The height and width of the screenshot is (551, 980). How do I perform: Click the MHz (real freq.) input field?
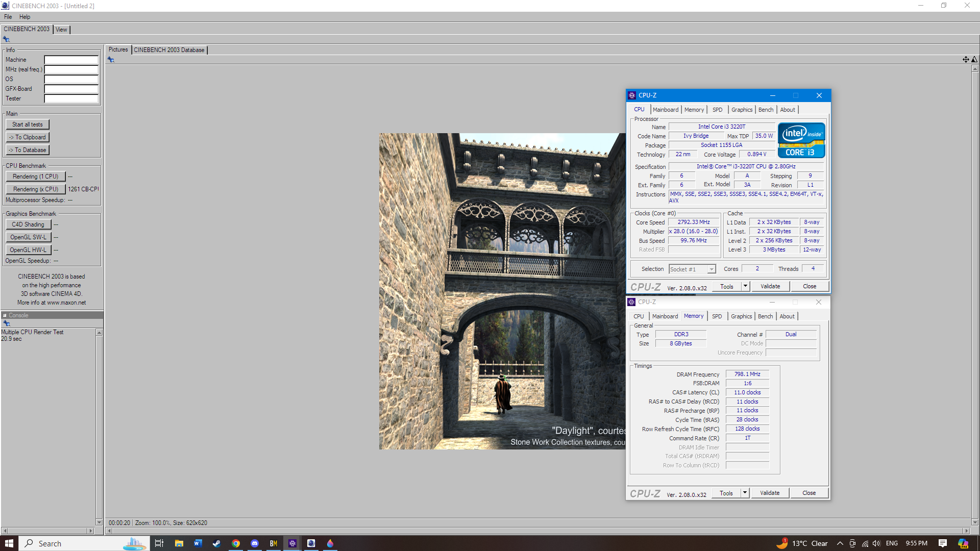click(x=71, y=69)
